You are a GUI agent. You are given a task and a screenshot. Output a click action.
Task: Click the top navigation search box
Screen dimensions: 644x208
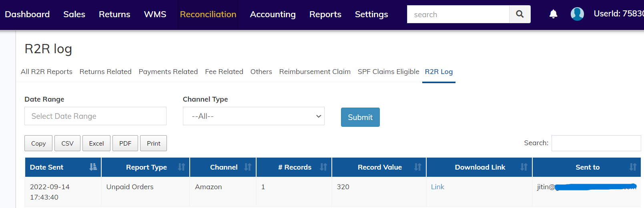click(x=458, y=14)
